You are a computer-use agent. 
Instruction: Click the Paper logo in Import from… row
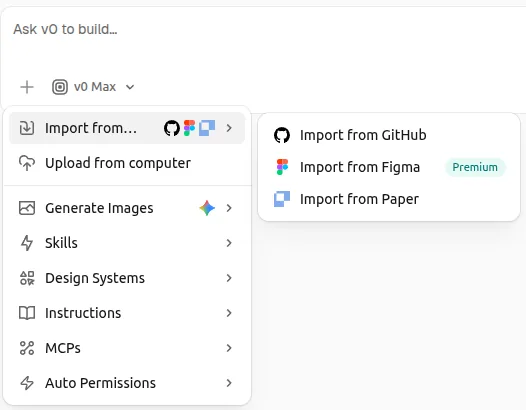[207, 128]
